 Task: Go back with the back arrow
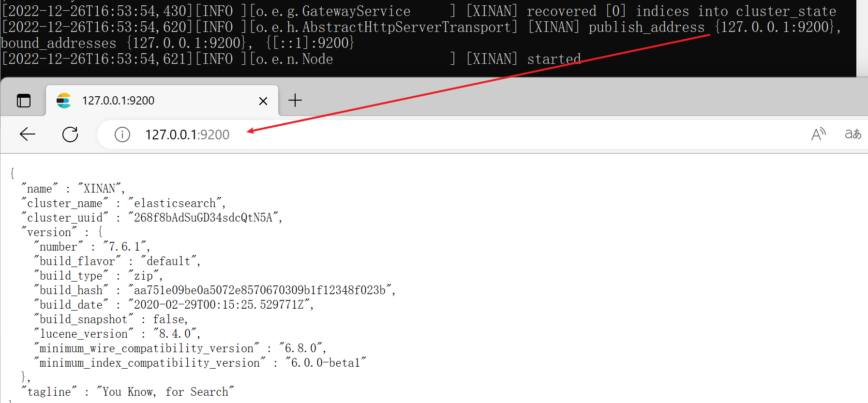(28, 134)
